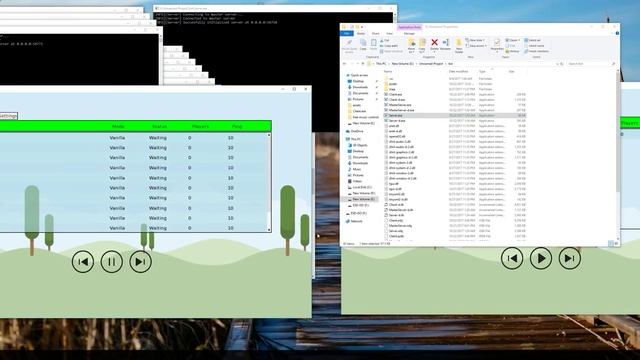Screen dimensions: 640x360
Task: Click This PC in the address breadcrumb
Action: [380, 64]
